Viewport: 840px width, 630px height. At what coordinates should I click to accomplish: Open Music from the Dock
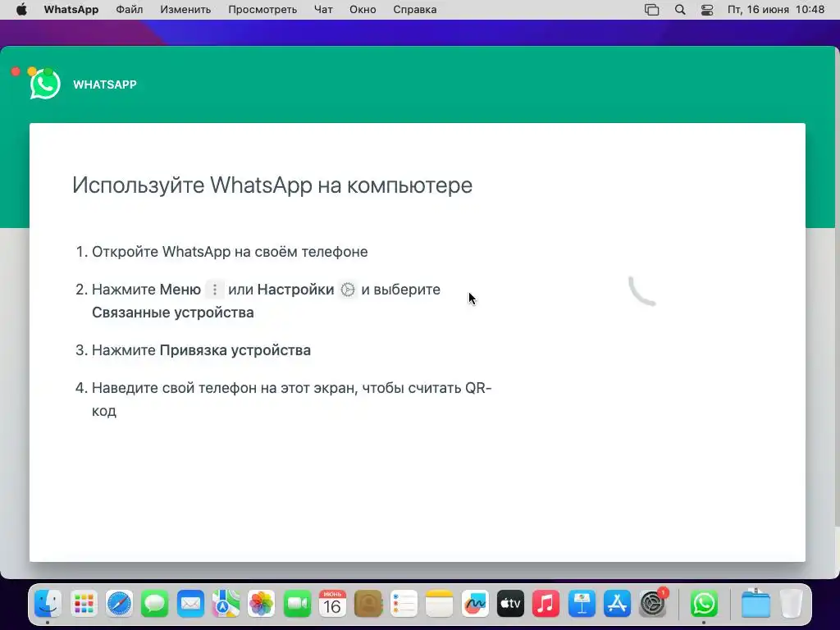[546, 605]
